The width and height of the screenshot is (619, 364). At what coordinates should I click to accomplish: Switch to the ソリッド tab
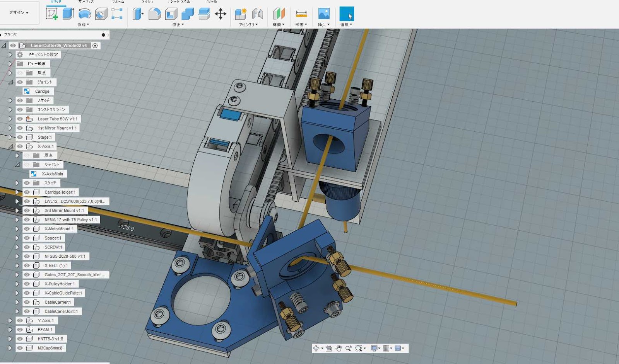click(x=56, y=2)
